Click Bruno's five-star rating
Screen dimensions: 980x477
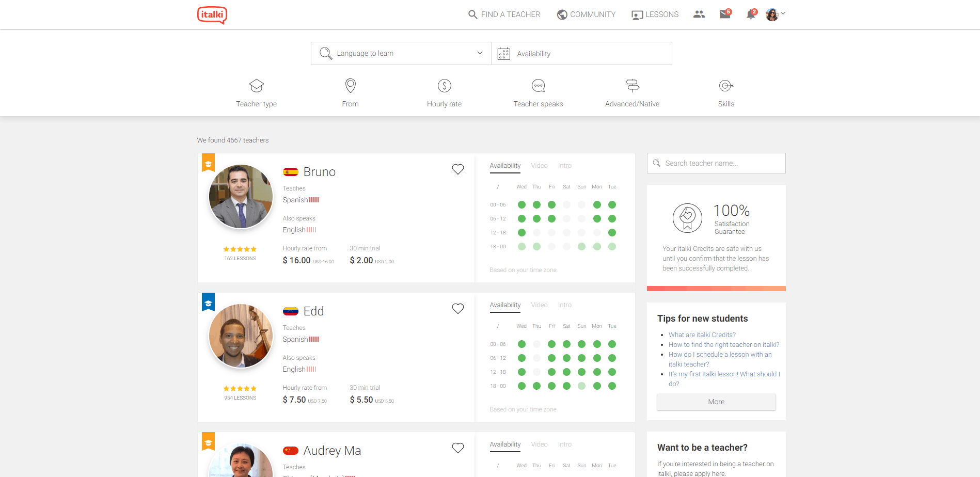[x=240, y=249]
